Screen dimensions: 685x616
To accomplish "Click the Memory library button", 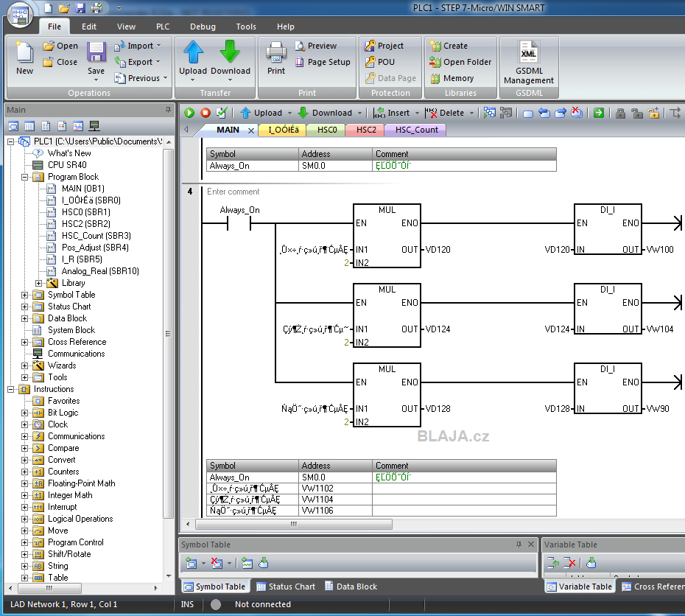I will (x=452, y=78).
